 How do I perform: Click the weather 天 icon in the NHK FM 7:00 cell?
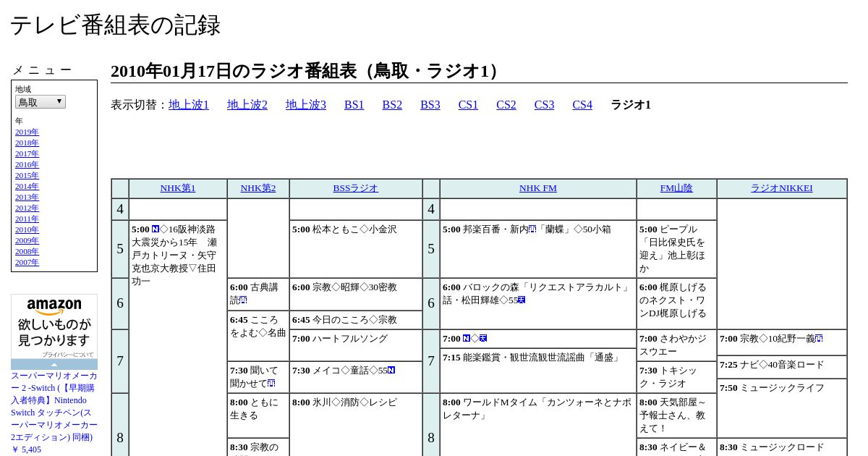click(x=483, y=338)
